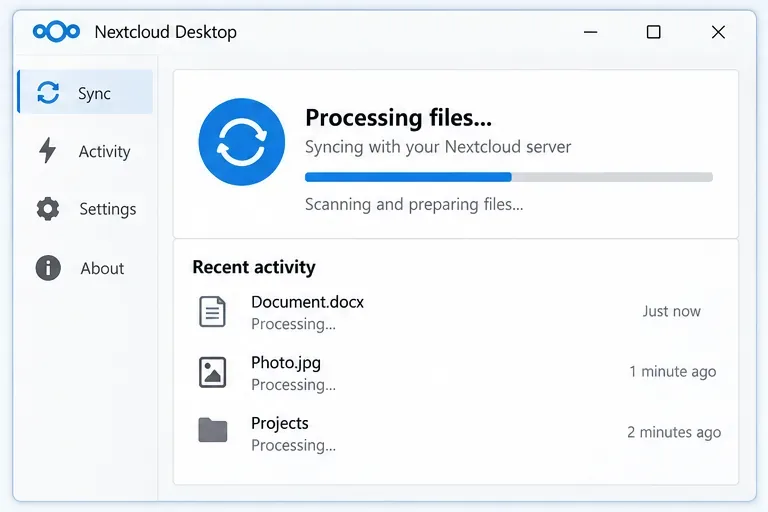
Task: Click 'Syncing with your Nextcloud server' text
Action: click(x=438, y=147)
